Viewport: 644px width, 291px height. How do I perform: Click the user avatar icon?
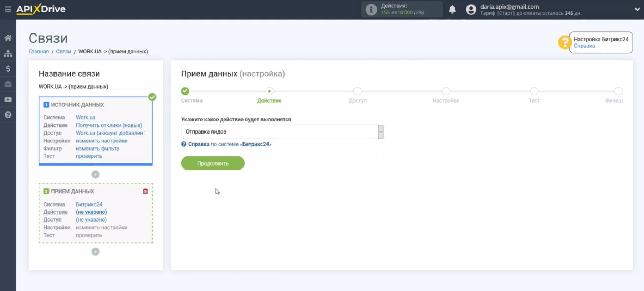(x=471, y=10)
